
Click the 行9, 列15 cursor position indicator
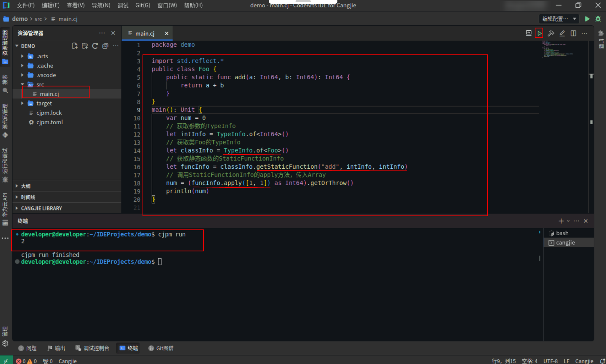point(504,361)
